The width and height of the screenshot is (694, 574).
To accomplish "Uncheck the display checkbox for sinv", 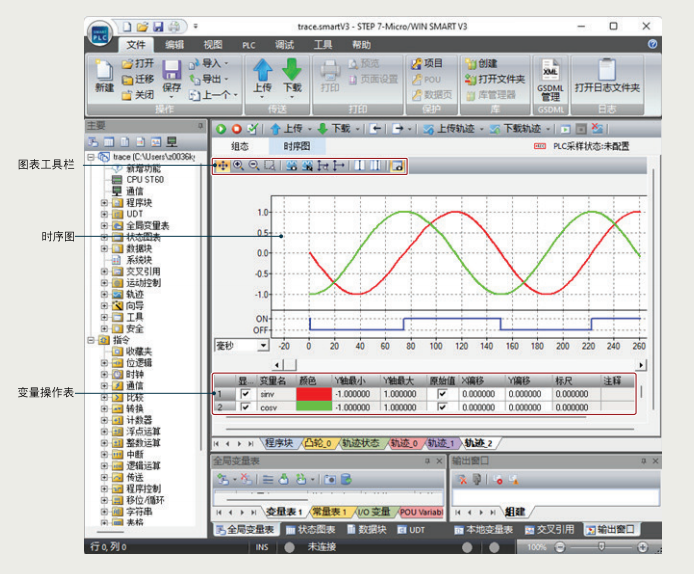I will tap(245, 394).
